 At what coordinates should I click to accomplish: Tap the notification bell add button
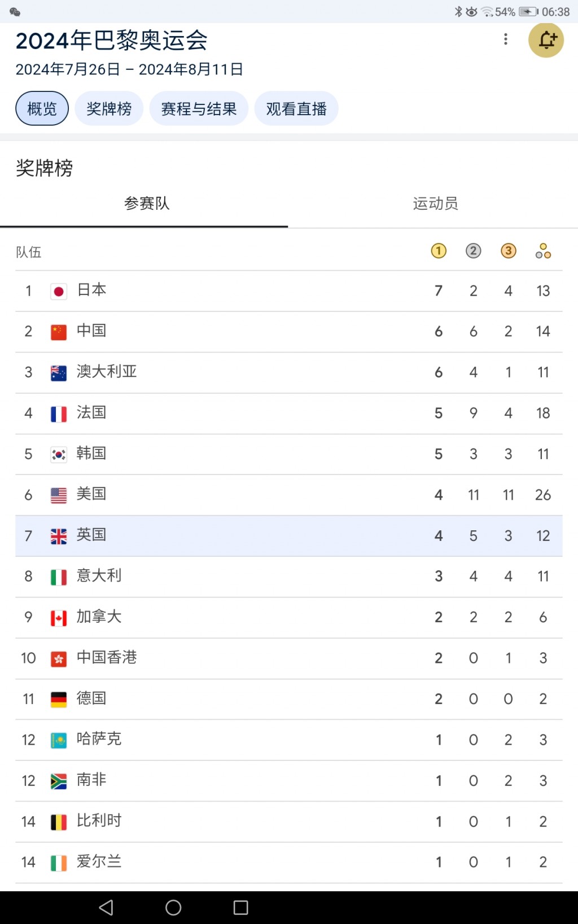(x=546, y=40)
